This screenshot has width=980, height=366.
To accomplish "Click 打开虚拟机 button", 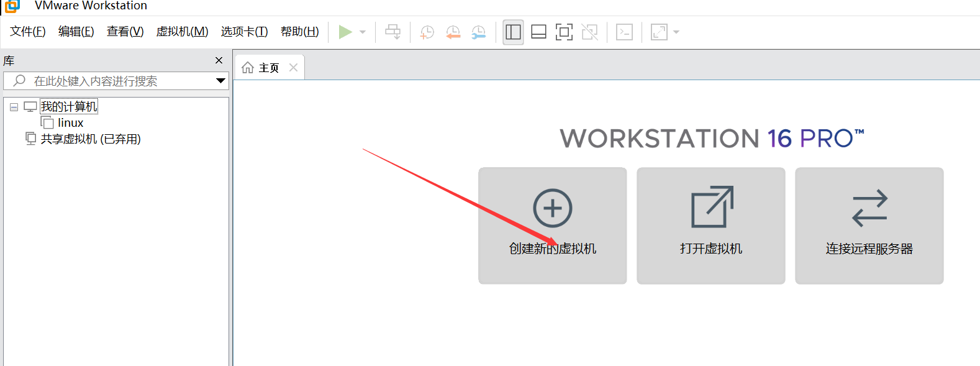I will point(711,226).
